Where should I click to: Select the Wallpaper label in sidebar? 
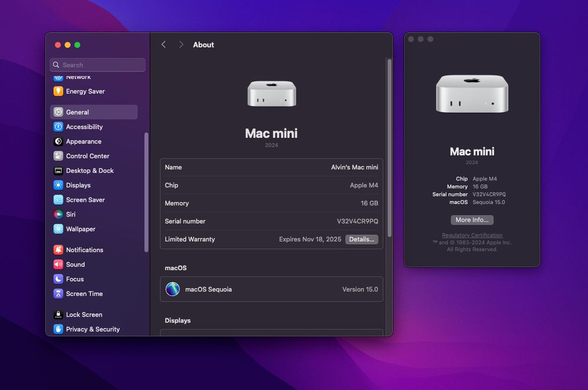pos(81,229)
